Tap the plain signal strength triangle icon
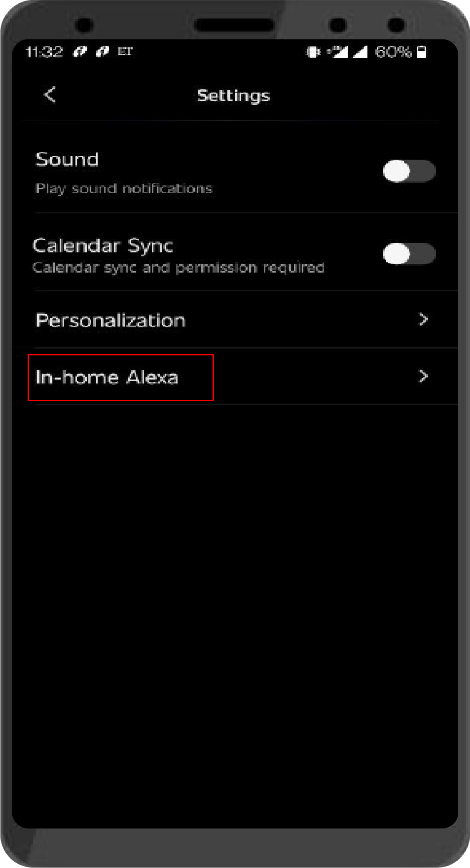The width and height of the screenshot is (470, 868). tap(361, 52)
